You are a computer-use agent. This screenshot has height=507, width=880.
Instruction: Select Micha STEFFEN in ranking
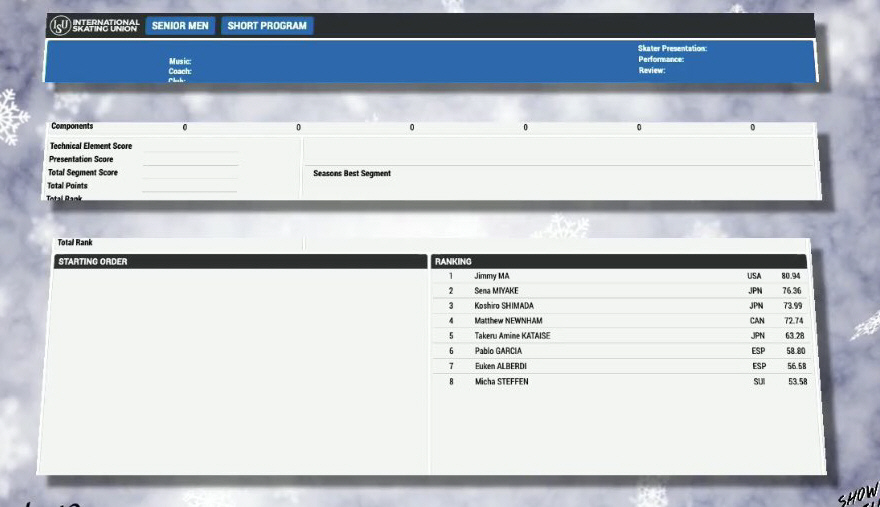point(502,382)
